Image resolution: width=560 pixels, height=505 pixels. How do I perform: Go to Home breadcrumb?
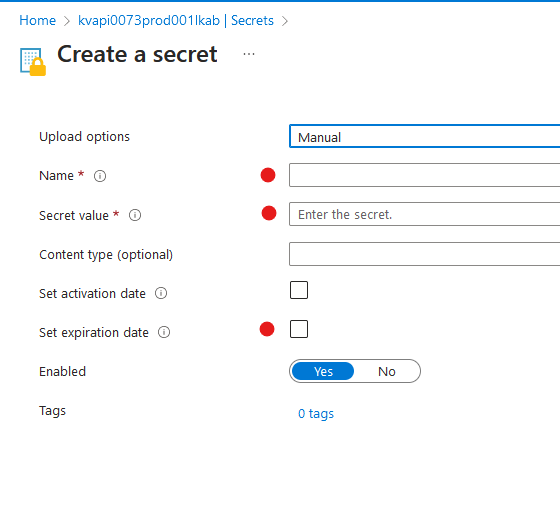38,20
